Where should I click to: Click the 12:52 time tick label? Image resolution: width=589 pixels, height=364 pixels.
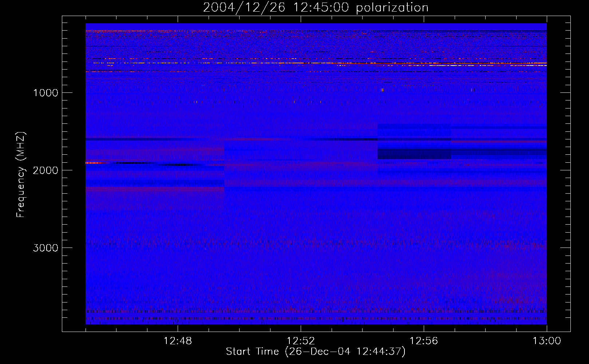(301, 341)
